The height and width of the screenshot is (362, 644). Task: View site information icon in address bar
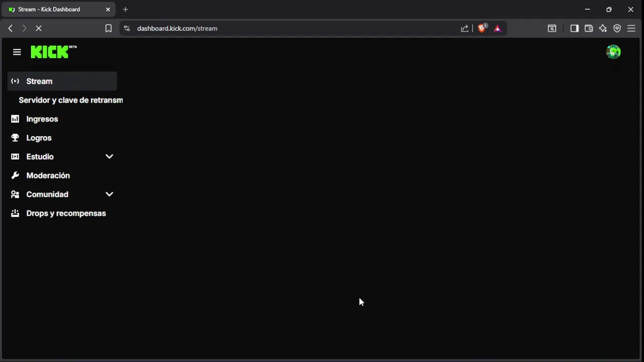click(127, 28)
